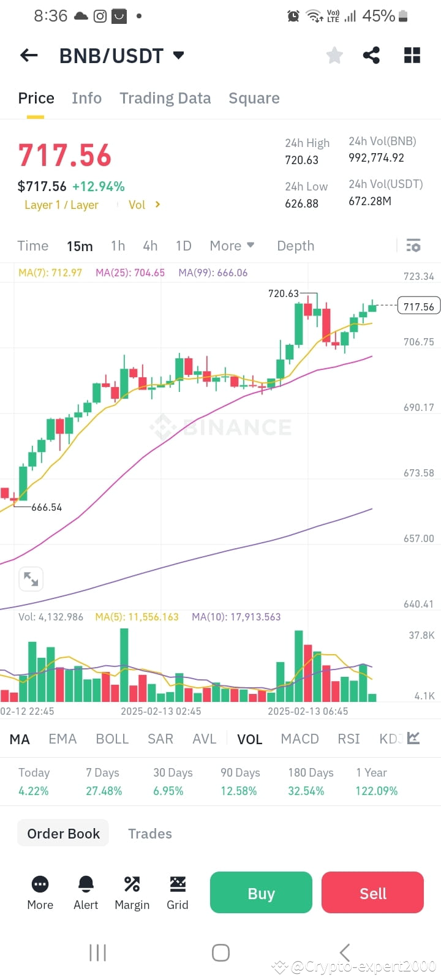
Task: Select the 1h timeframe
Action: tap(118, 246)
